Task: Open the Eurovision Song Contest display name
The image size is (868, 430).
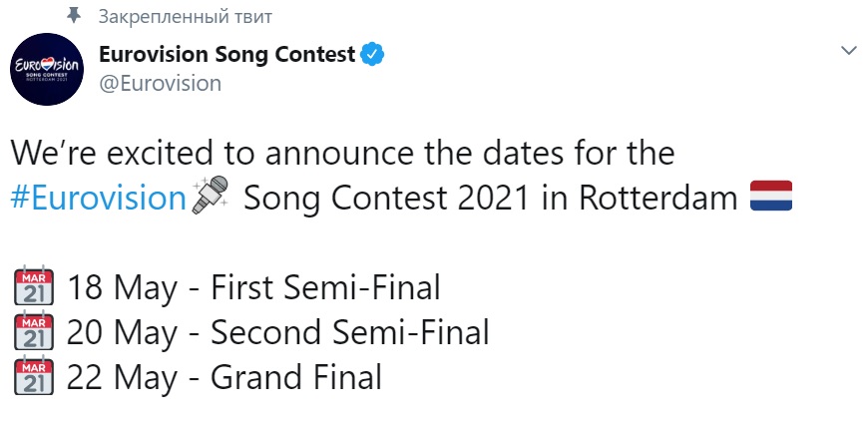Action: tap(227, 55)
